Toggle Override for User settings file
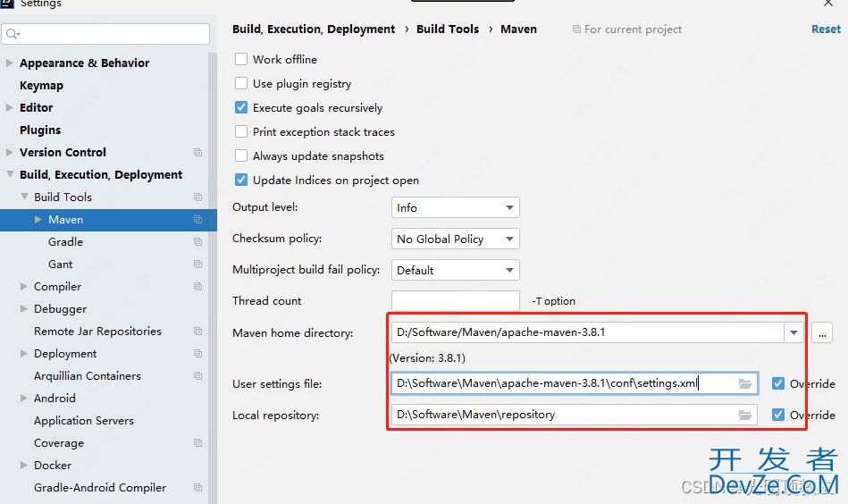Viewport: 848px width, 504px height. (778, 383)
